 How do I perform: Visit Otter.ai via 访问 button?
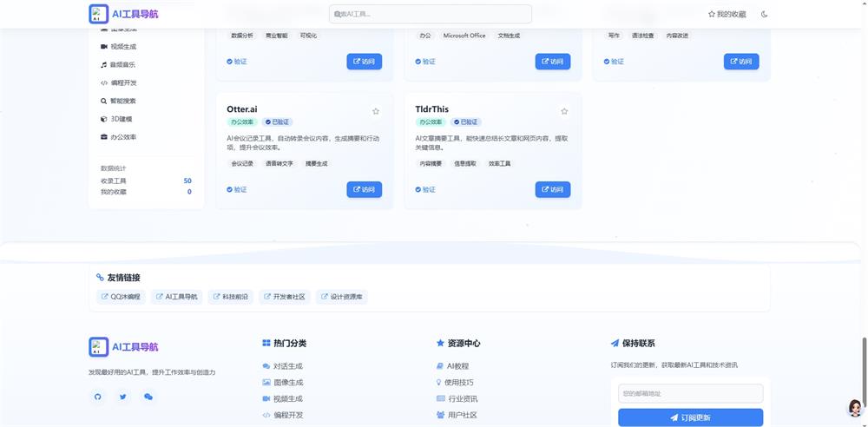(365, 189)
